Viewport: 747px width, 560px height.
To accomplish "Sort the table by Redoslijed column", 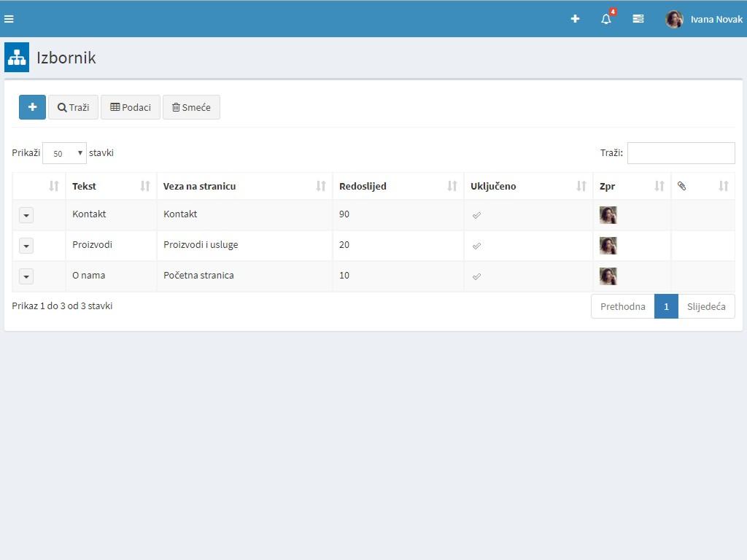I will pos(398,186).
